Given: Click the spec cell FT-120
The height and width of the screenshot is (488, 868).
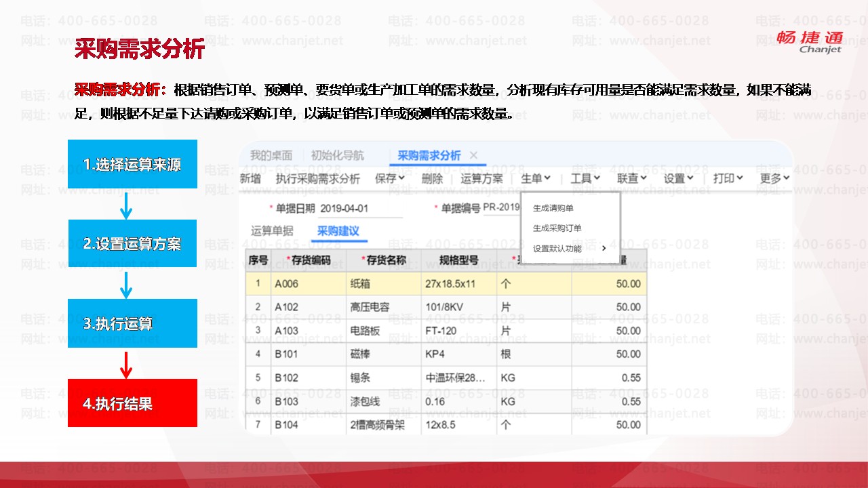Looking at the screenshot, I should coord(458,331).
